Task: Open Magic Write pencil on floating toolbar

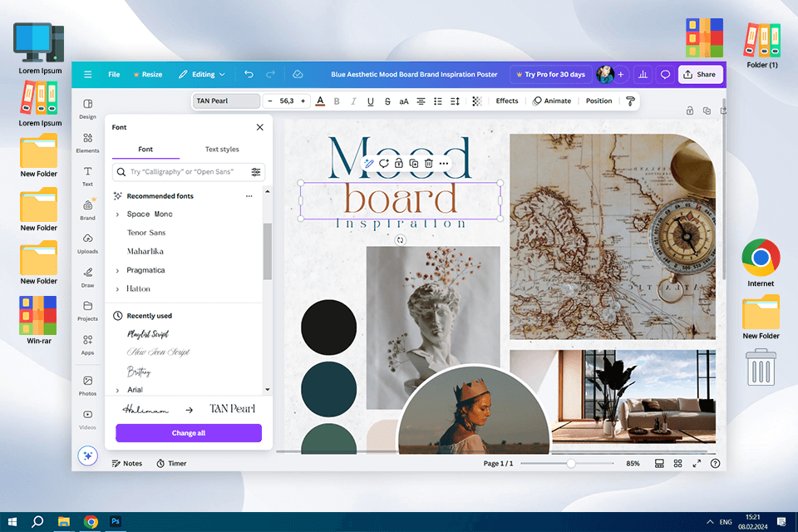Action: (369, 164)
